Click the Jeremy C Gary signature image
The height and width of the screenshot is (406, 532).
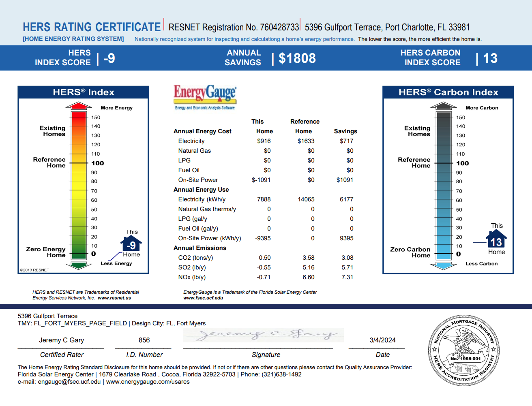point(264,335)
